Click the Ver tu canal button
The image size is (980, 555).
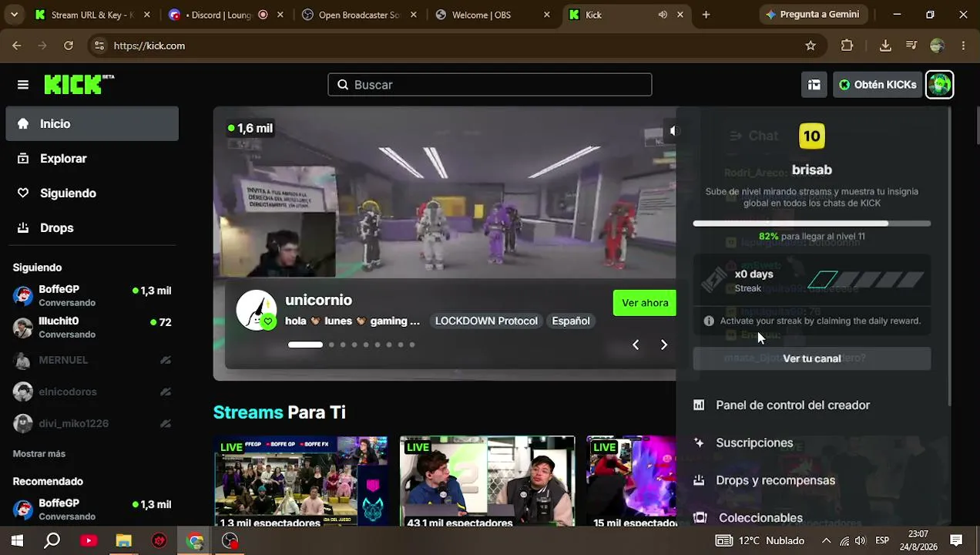[x=812, y=358]
